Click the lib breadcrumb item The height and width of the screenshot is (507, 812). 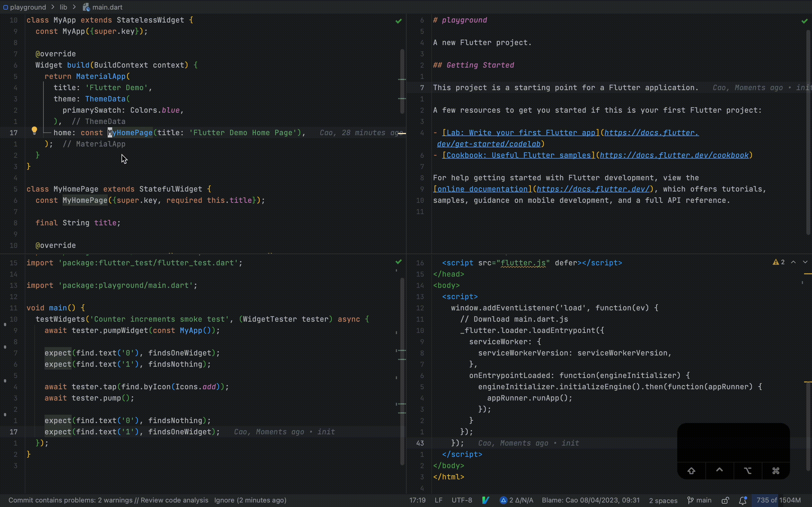[63, 7]
